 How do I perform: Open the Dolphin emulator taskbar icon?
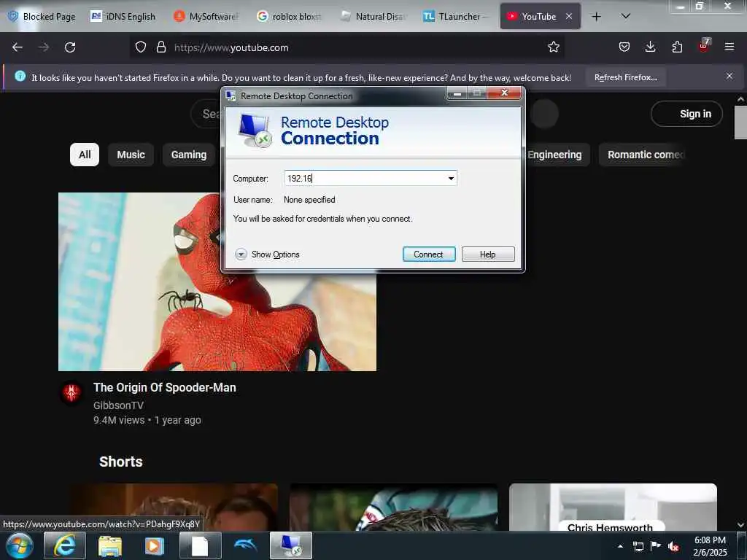[x=245, y=545]
